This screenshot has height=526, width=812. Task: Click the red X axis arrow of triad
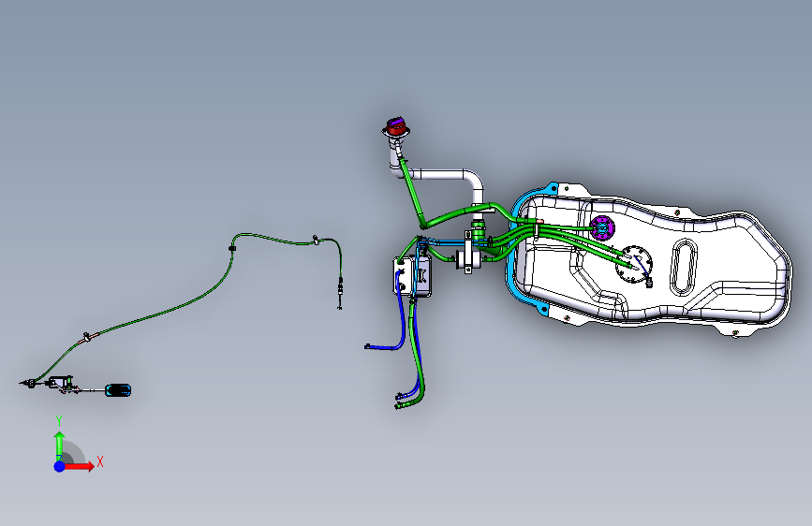80,466
